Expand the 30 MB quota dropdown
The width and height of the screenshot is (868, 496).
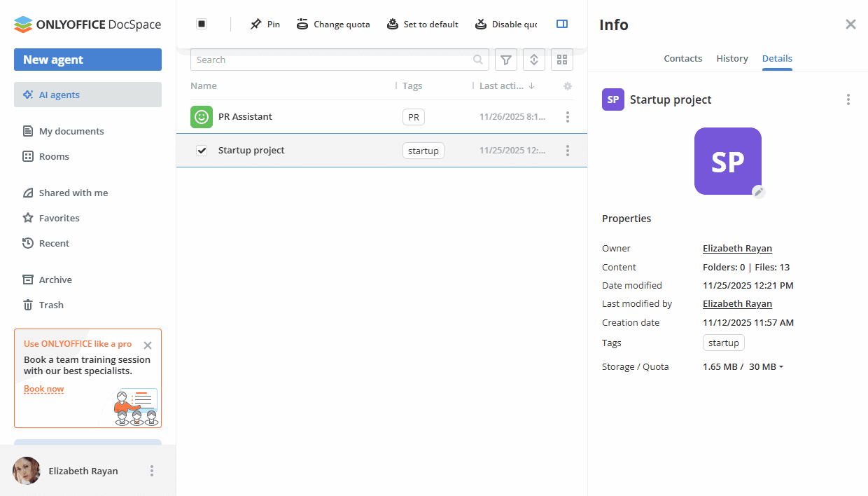pyautogui.click(x=766, y=367)
